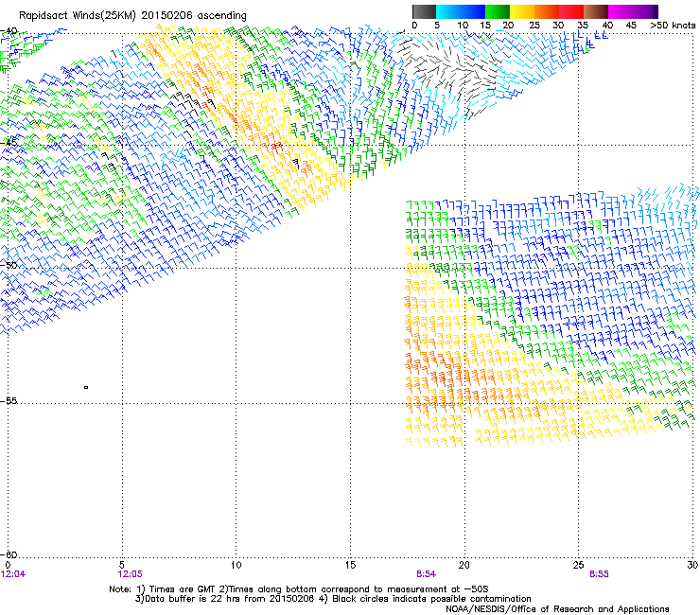Screen dimensions: 700x615
Task: Click the bottom longitude axis label '30'
Action: point(692,566)
